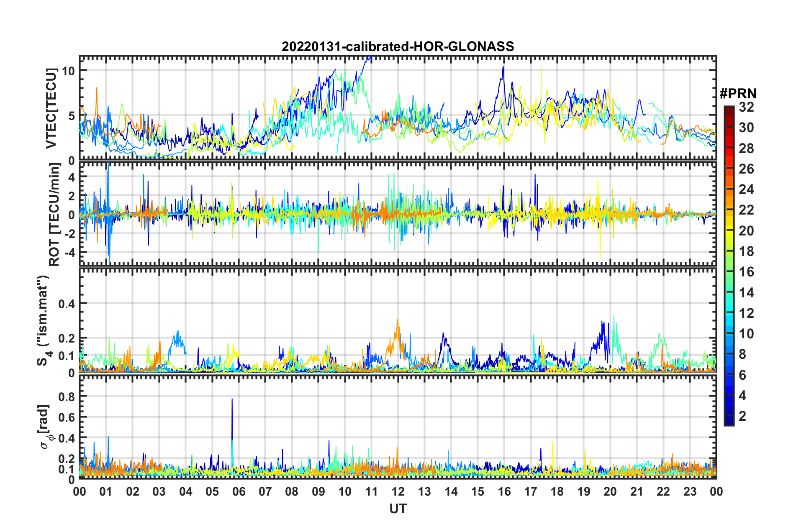Click sigma phi y-axis tick label 0.8

click(67, 396)
